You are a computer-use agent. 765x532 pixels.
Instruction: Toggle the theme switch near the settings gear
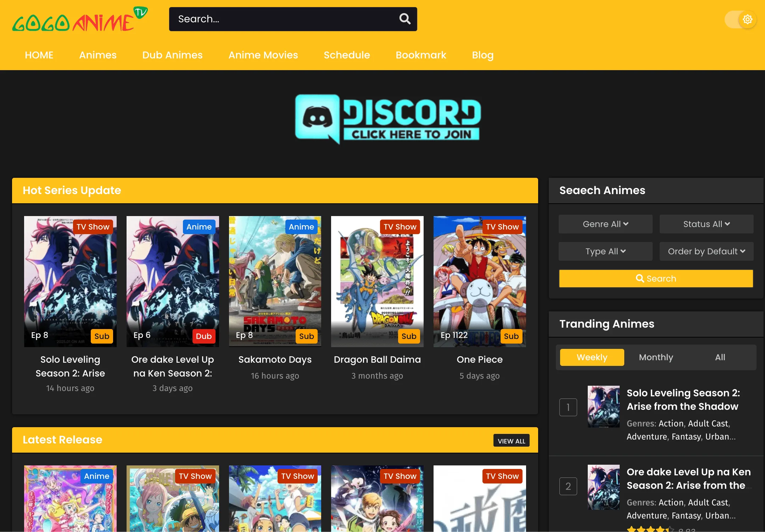(x=732, y=19)
